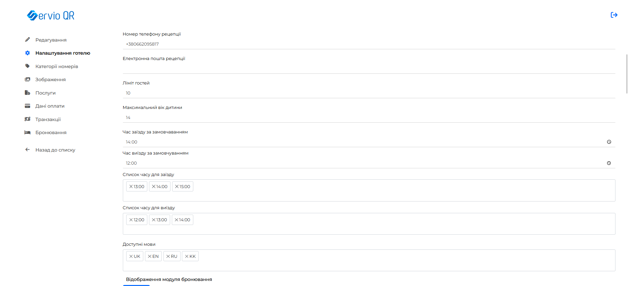Viewport: 644px width, 286px height.
Task: Select Транзакції in the sidebar
Action: (x=48, y=119)
